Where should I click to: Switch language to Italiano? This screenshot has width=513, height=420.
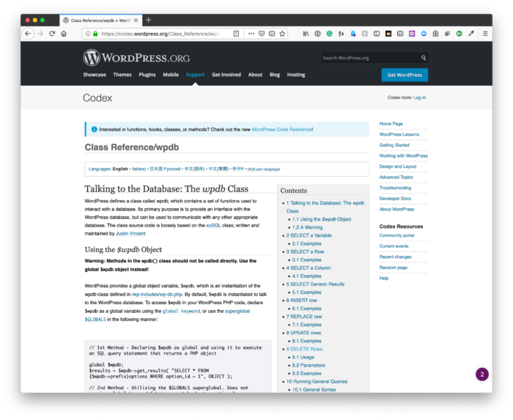point(139,169)
